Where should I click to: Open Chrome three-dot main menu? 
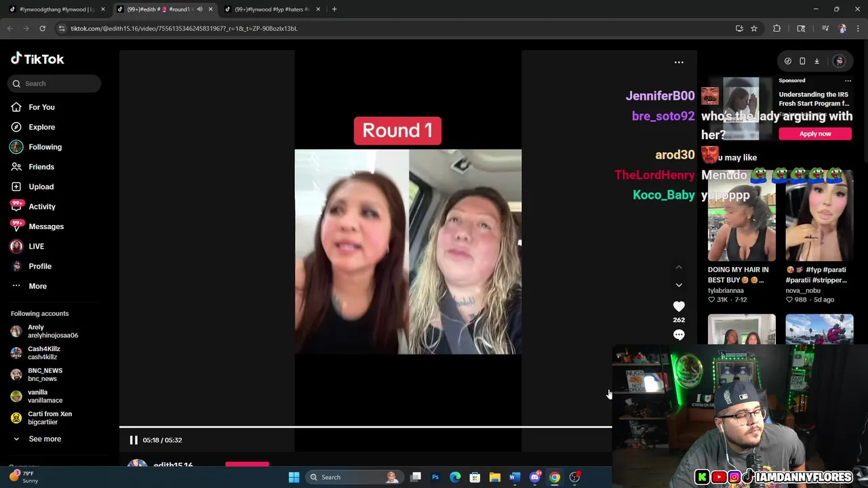859,28
